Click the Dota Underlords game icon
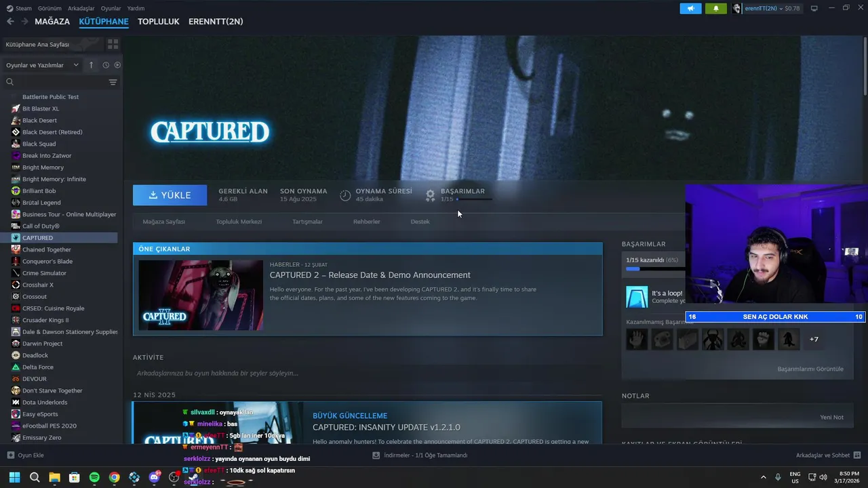This screenshot has height=488, width=868. pyautogui.click(x=16, y=403)
